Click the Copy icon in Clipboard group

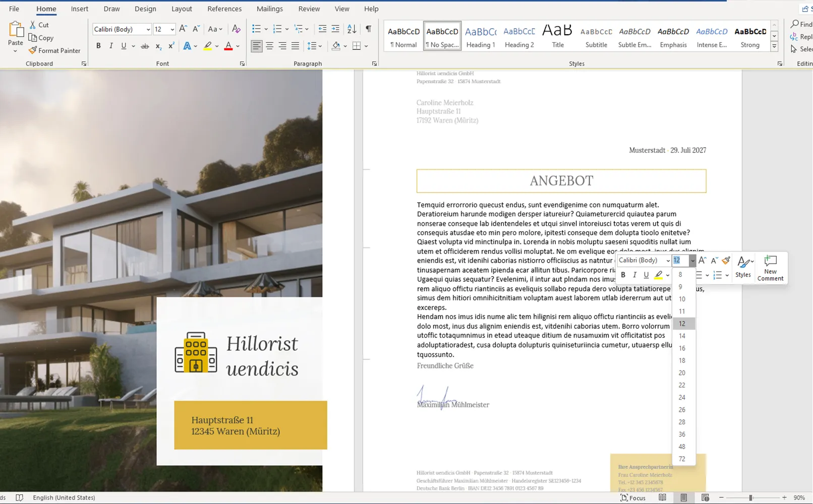point(33,38)
